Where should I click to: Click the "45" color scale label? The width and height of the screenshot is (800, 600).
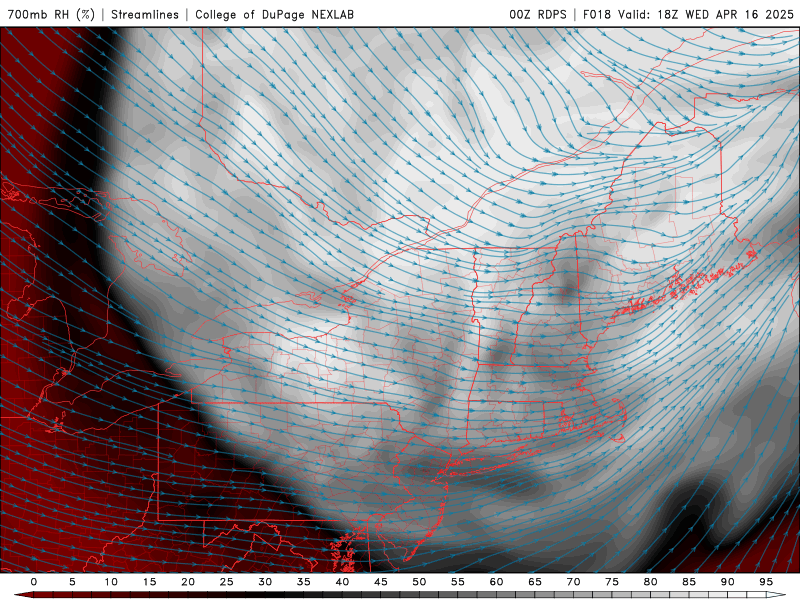pyautogui.click(x=381, y=582)
